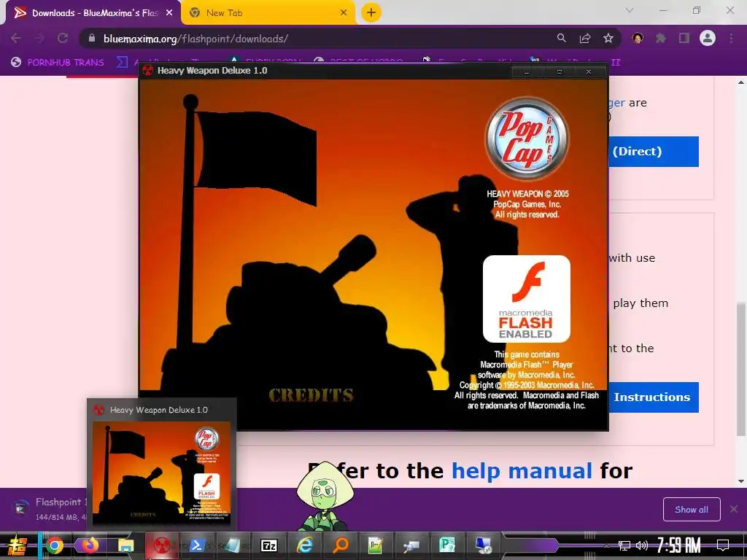Screen dimensions: 747x560
Task: Open a new Chrome tab with plus
Action: point(371,12)
